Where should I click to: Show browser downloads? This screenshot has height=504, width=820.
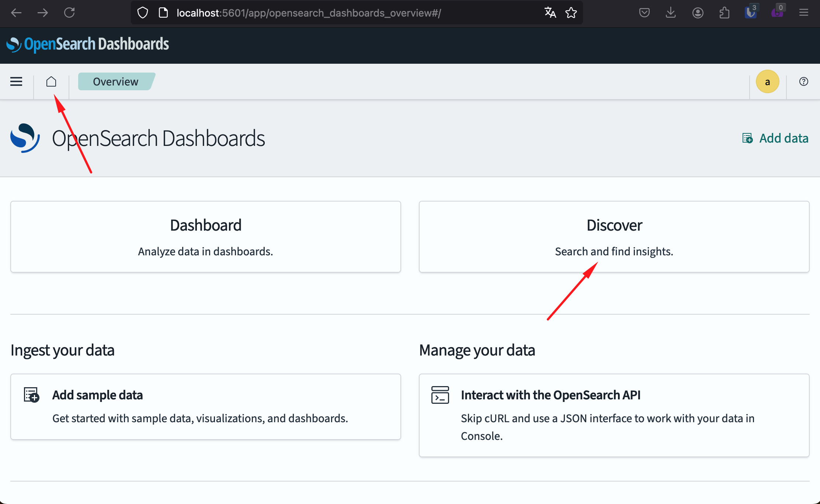point(671,13)
